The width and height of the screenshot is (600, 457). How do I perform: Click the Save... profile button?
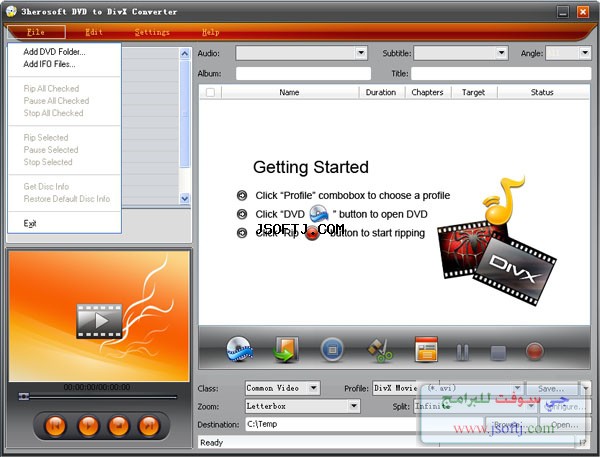552,388
